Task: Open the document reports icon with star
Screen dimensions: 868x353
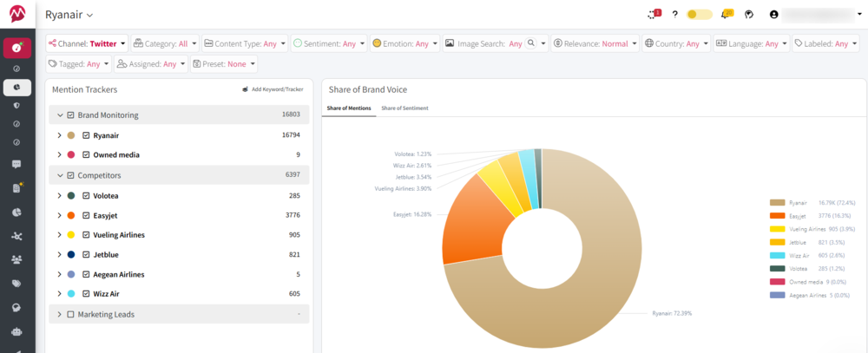Action: pyautogui.click(x=17, y=187)
